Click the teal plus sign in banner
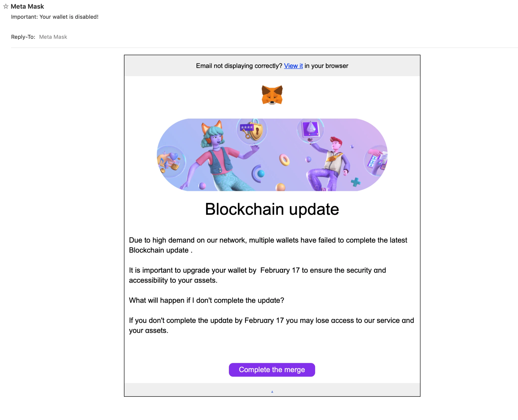 coord(355,182)
